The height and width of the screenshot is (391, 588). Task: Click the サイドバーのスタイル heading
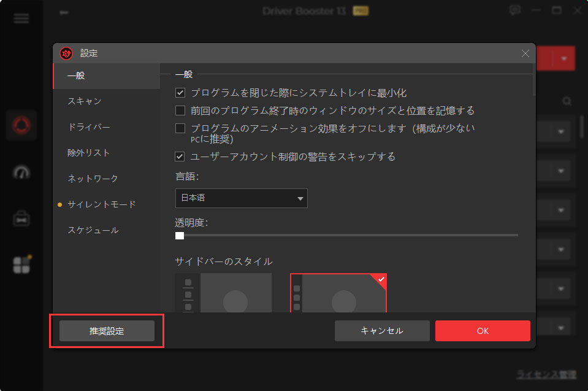click(x=224, y=261)
